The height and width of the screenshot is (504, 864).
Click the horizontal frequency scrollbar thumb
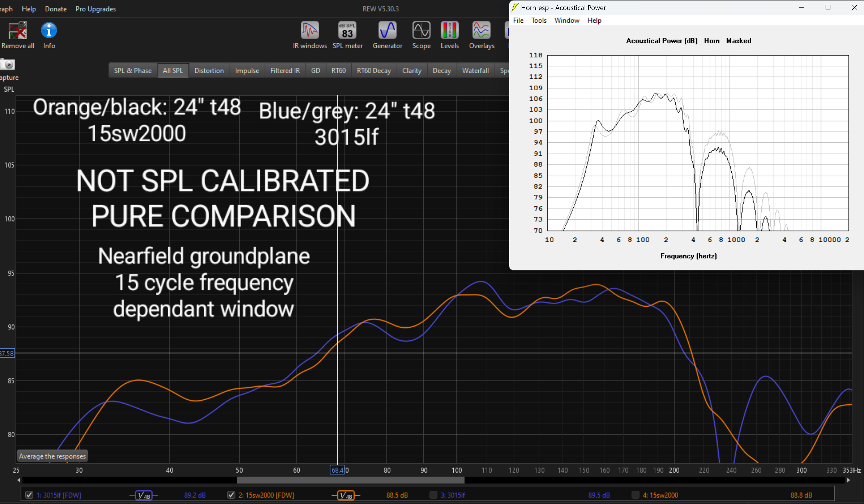point(350,480)
